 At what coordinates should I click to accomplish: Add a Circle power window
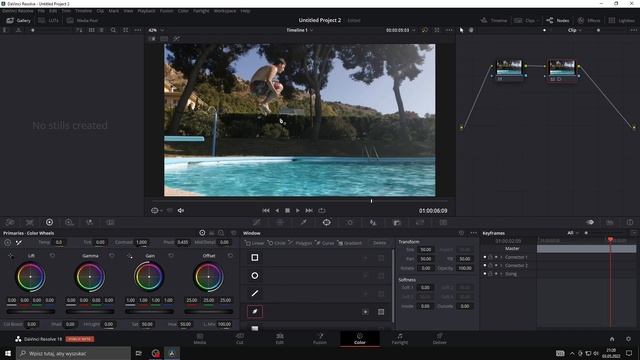(x=276, y=243)
